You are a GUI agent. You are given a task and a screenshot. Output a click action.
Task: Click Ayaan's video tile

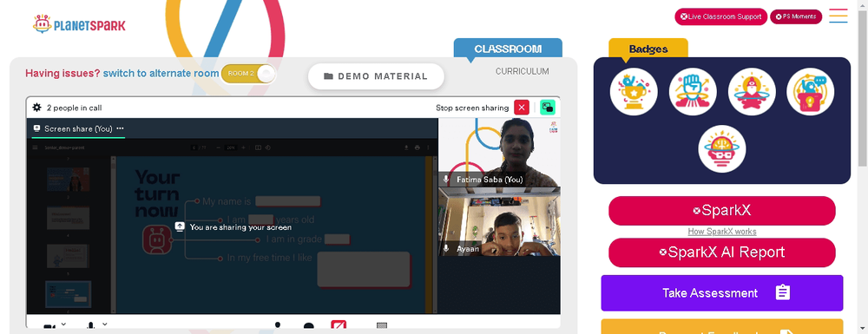coord(499,222)
